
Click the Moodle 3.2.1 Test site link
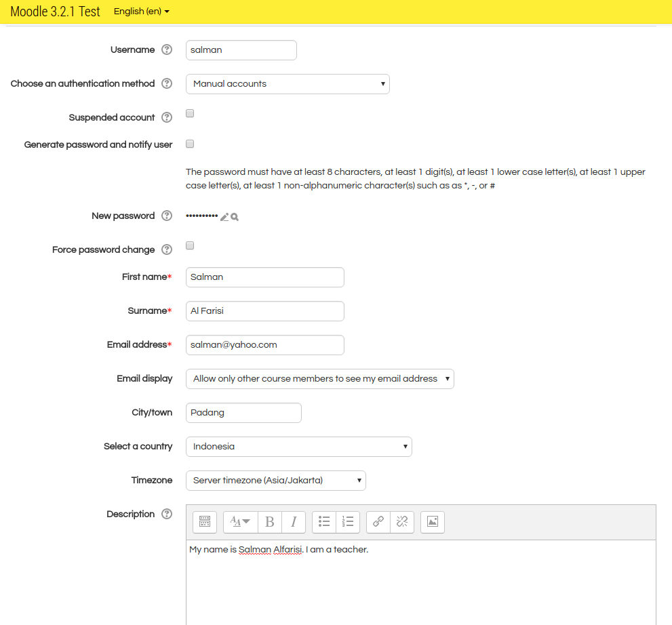55,12
